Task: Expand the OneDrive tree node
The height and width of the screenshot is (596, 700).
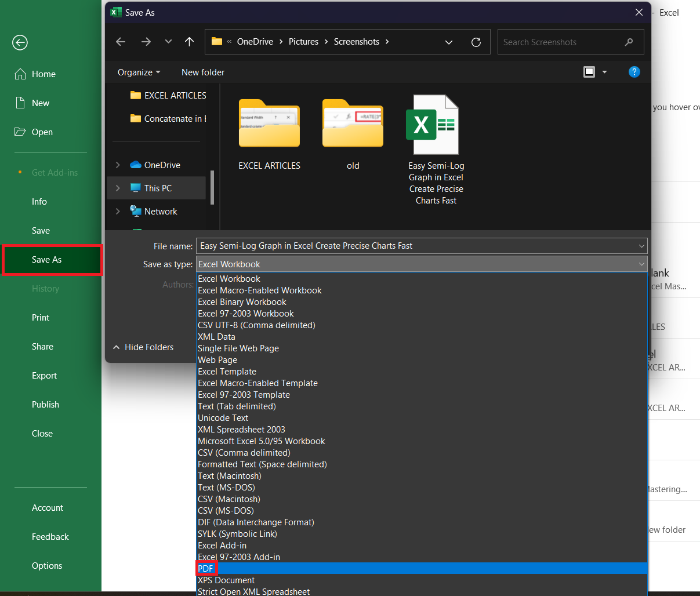Action: pos(118,165)
